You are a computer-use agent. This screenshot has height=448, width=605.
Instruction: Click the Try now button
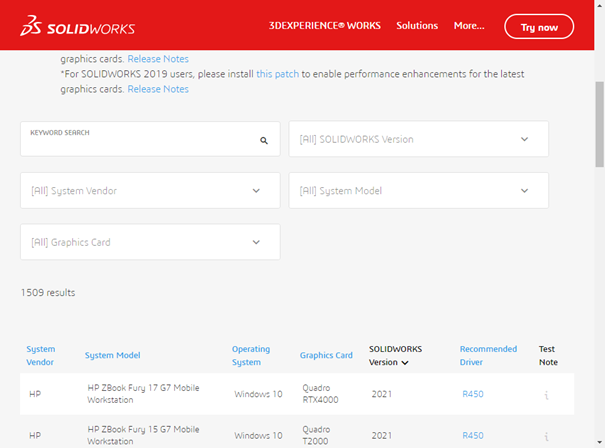click(x=539, y=27)
